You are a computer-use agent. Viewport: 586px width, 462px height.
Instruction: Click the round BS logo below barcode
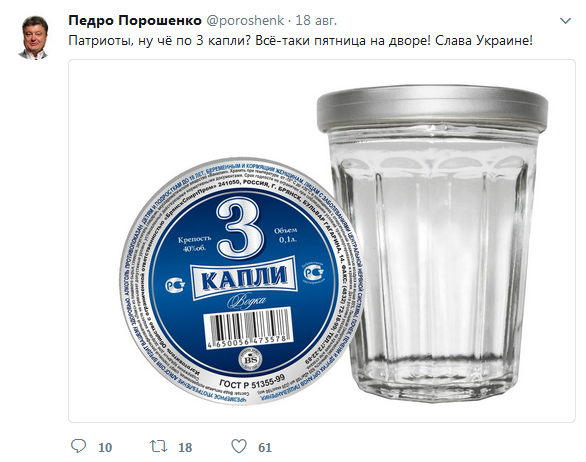pos(250,360)
